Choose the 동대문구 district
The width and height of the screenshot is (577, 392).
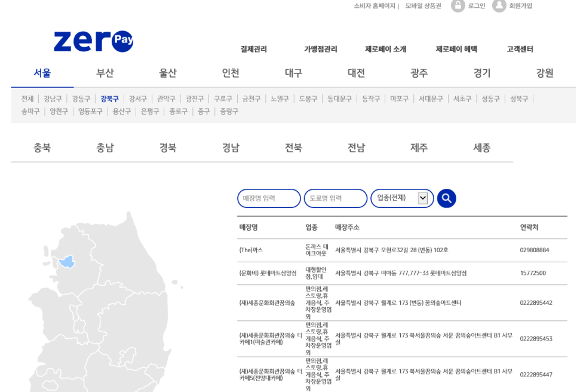pyautogui.click(x=340, y=99)
